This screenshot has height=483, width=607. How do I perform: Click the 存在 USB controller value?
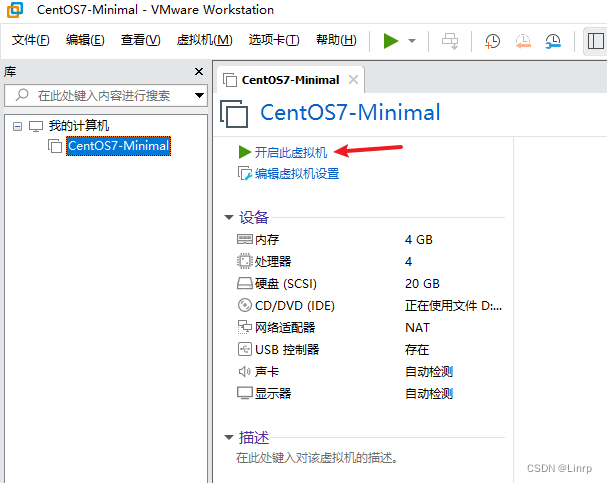(x=417, y=350)
